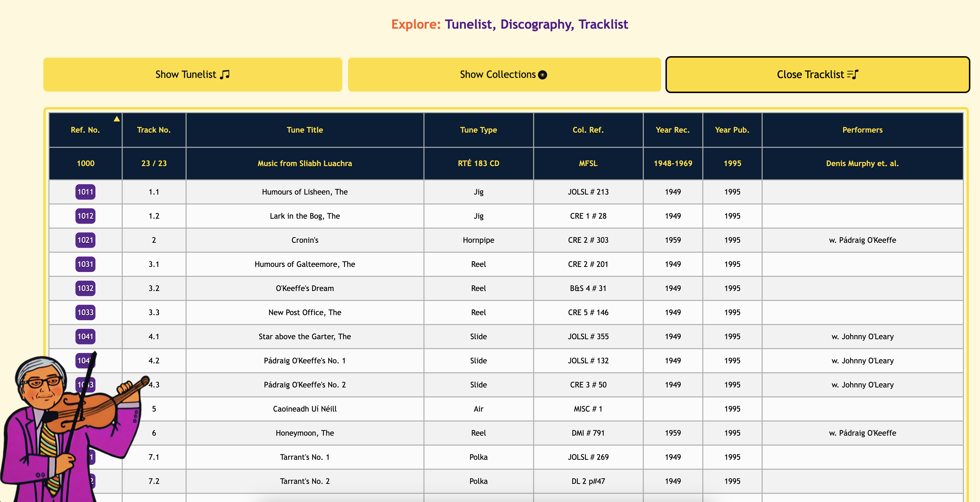The height and width of the screenshot is (502, 980).
Task: Click the Col. Ref. column header
Action: pyautogui.click(x=588, y=130)
